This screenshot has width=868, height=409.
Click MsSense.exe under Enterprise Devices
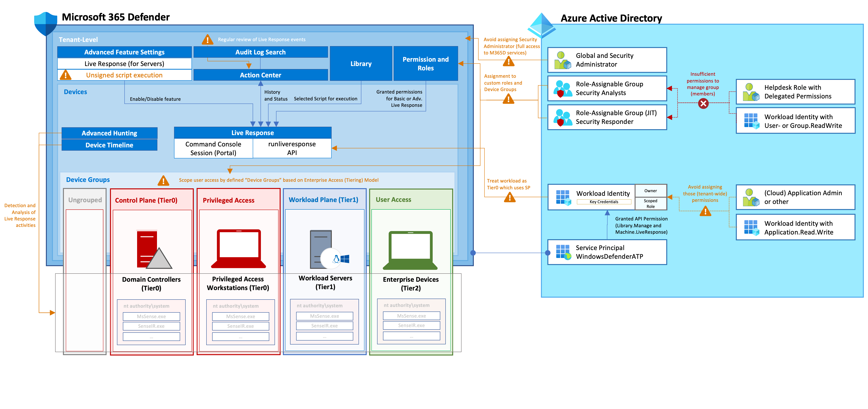(411, 316)
